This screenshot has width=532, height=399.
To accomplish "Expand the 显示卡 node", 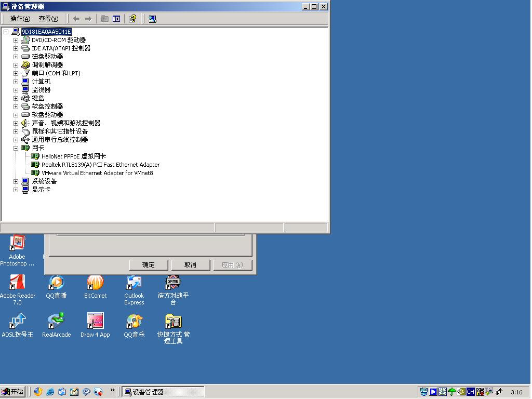I will (x=16, y=190).
